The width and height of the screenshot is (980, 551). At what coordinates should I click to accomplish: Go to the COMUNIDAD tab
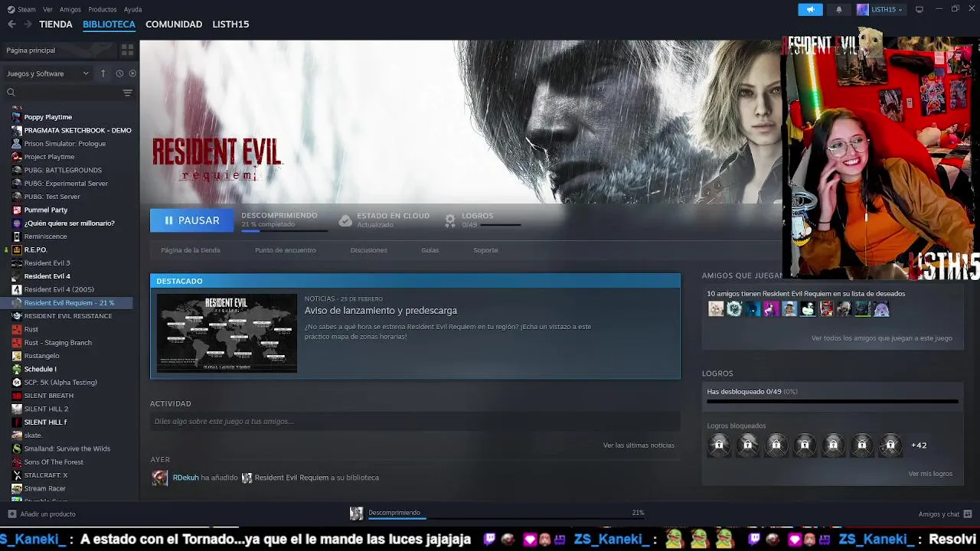point(174,24)
